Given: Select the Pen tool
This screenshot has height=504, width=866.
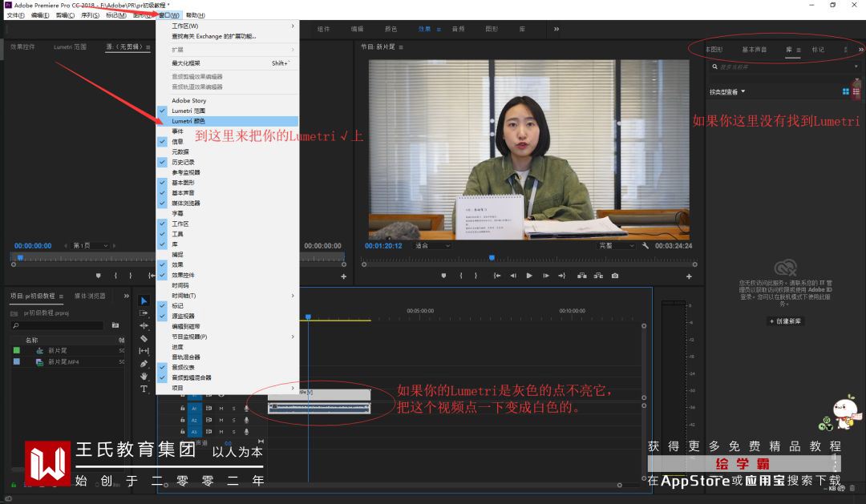Looking at the screenshot, I should [144, 363].
